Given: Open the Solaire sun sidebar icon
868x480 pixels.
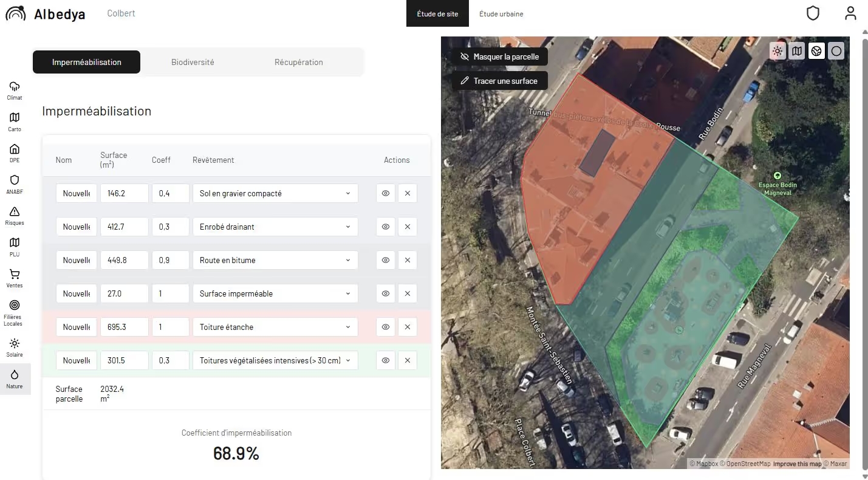Looking at the screenshot, I should click(x=15, y=348).
